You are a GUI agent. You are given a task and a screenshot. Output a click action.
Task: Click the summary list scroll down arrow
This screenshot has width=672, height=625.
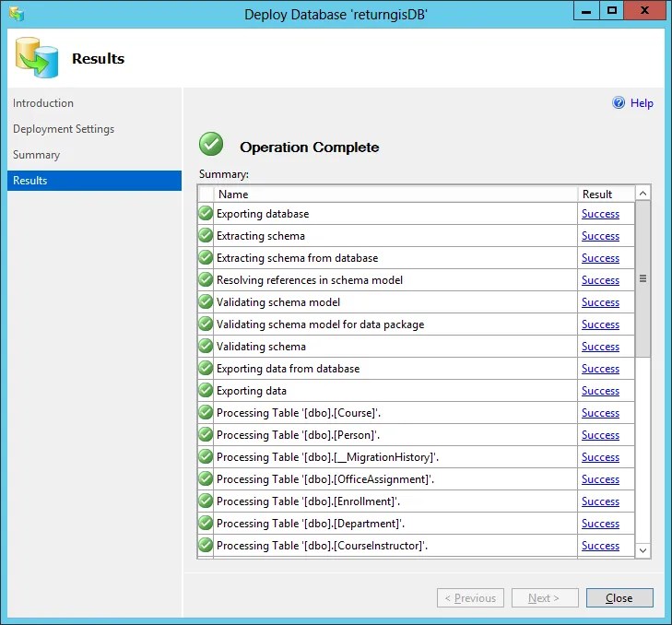(643, 550)
